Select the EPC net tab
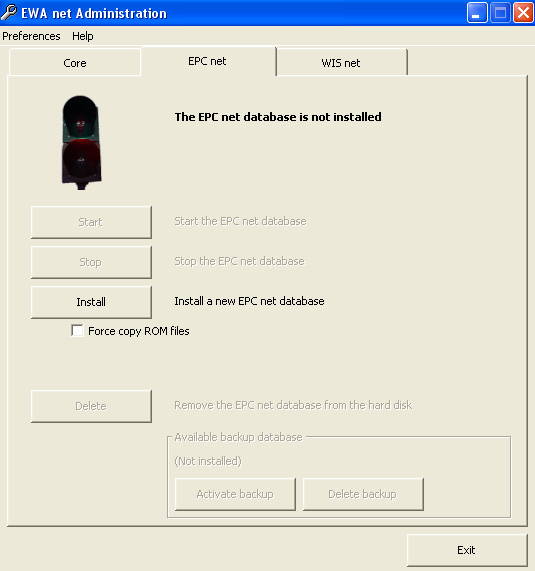This screenshot has height=571, width=535. [208, 61]
